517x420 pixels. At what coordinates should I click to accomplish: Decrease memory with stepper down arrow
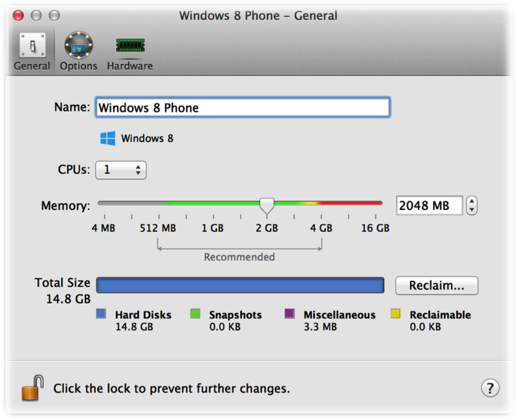tap(472, 210)
